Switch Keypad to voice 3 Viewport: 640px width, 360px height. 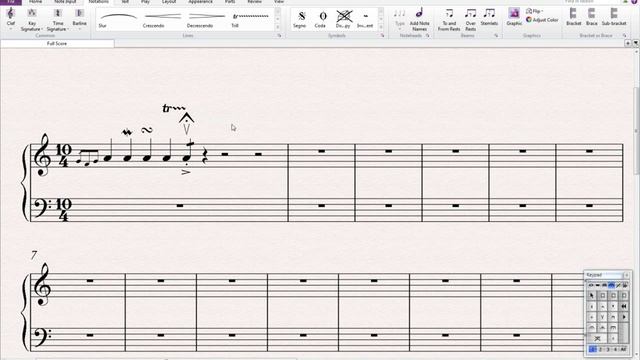608,349
